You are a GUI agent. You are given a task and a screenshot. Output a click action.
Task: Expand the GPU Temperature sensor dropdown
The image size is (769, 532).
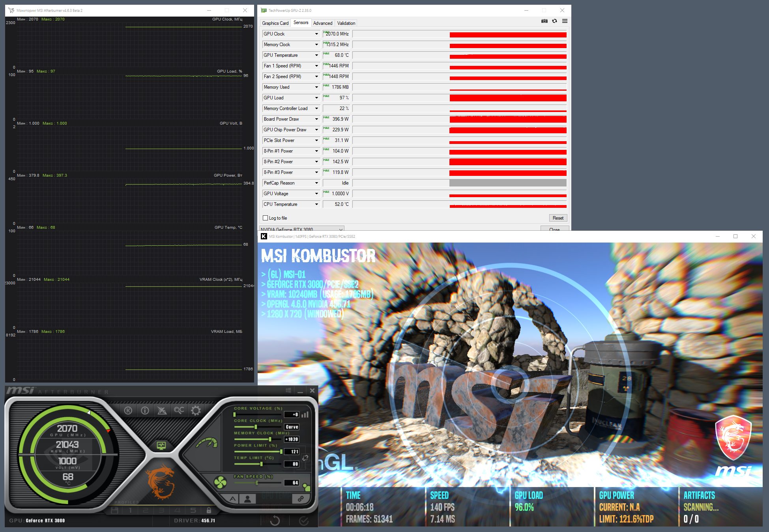(x=316, y=55)
